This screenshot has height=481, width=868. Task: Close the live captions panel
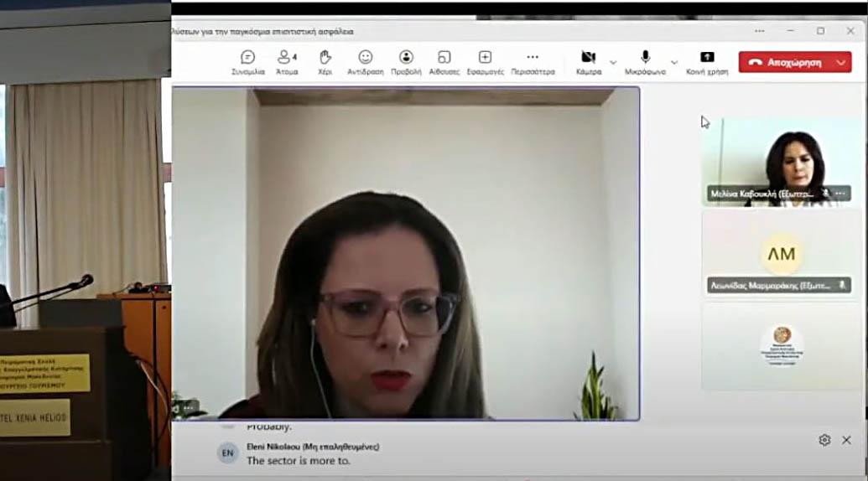tap(847, 440)
